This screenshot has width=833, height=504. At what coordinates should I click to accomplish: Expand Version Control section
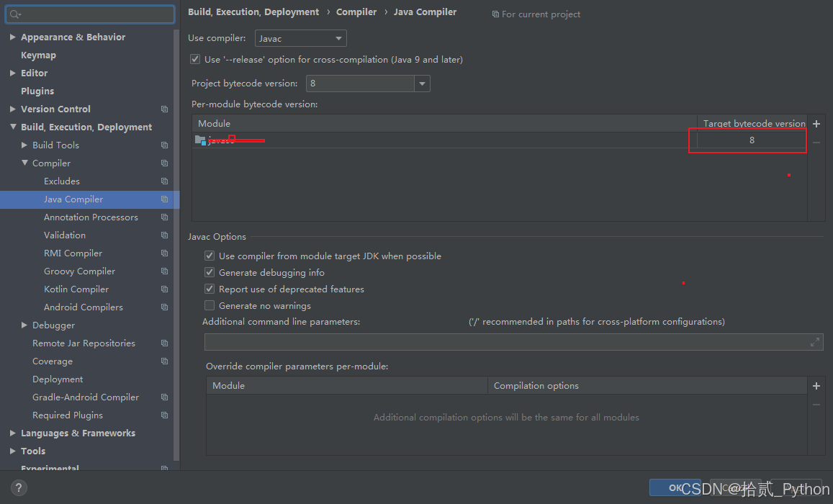tap(13, 109)
